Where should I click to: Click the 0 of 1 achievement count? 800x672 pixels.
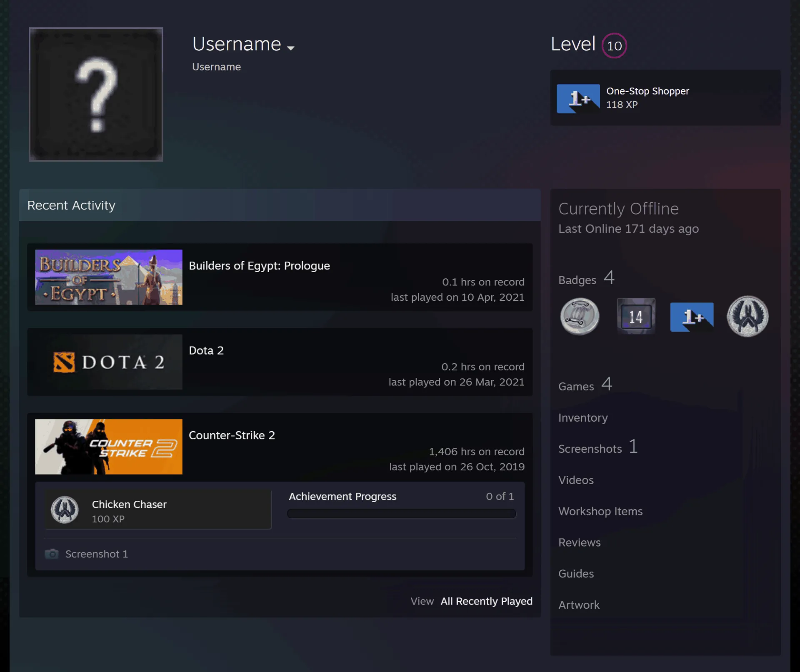point(500,497)
